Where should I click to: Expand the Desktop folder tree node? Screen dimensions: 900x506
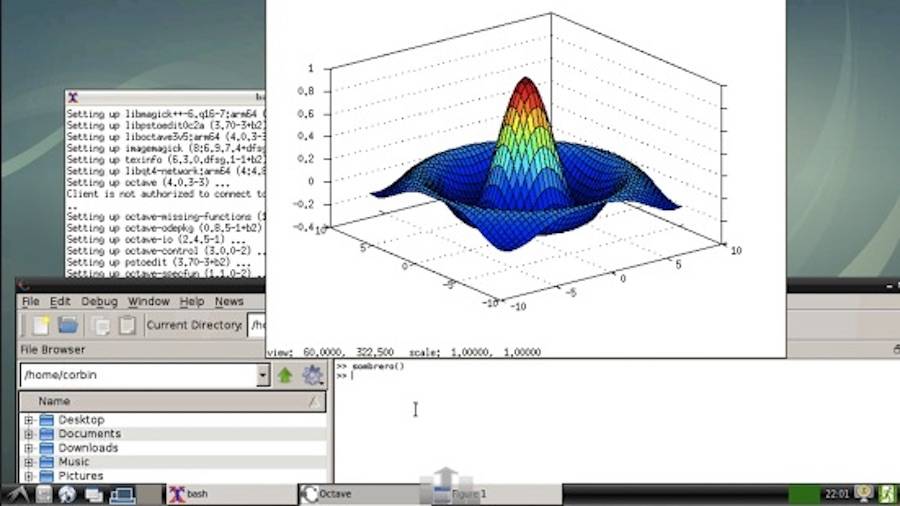(29, 420)
